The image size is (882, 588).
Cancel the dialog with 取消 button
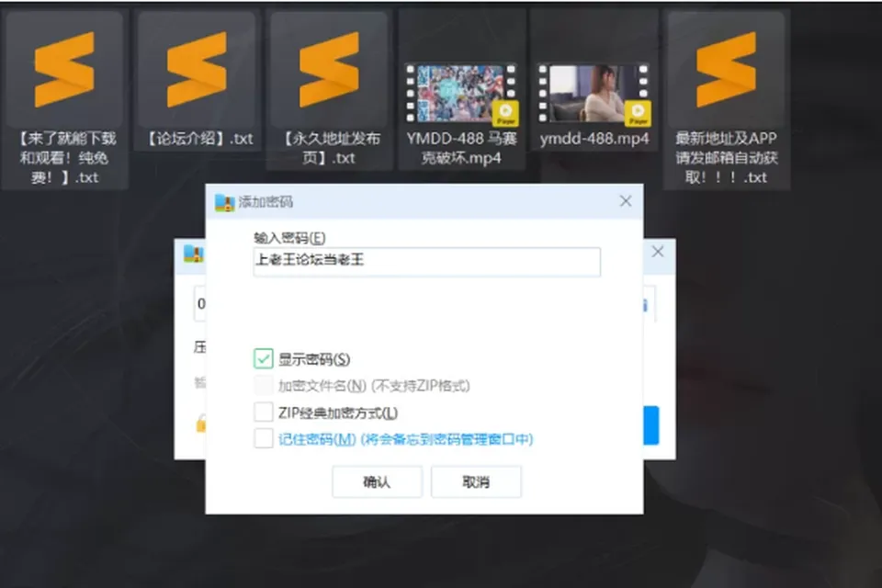pyautogui.click(x=476, y=481)
